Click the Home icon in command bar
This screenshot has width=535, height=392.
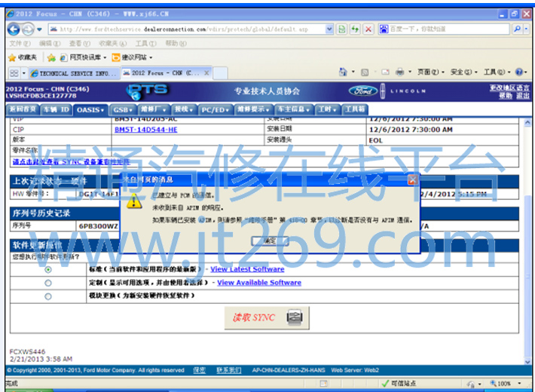343,72
